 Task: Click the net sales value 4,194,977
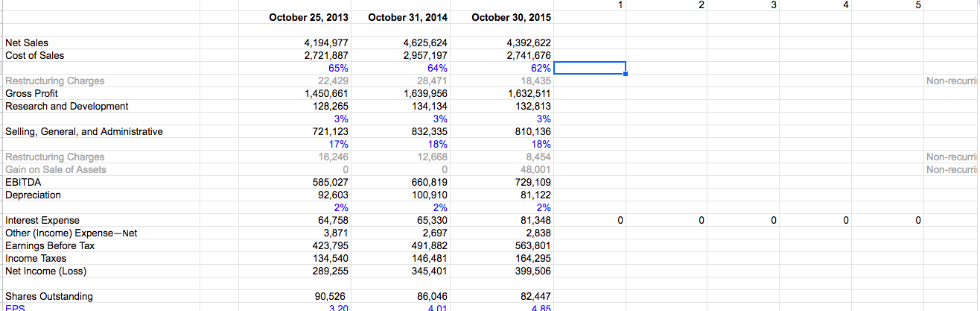(326, 43)
